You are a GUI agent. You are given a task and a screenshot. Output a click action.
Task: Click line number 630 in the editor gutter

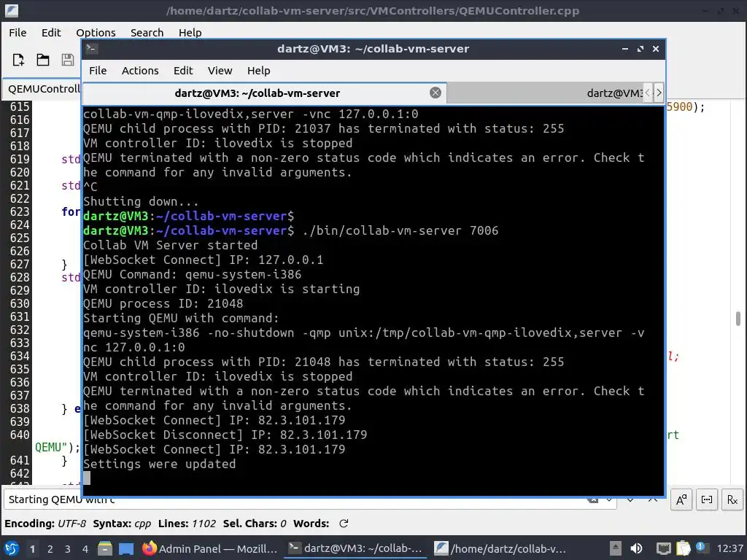[20, 303]
